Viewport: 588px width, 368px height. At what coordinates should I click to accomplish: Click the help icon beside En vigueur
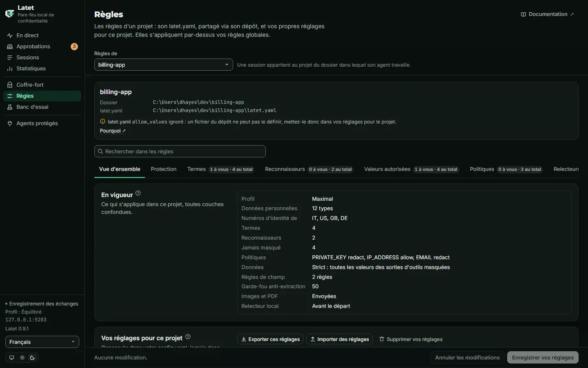coord(138,193)
